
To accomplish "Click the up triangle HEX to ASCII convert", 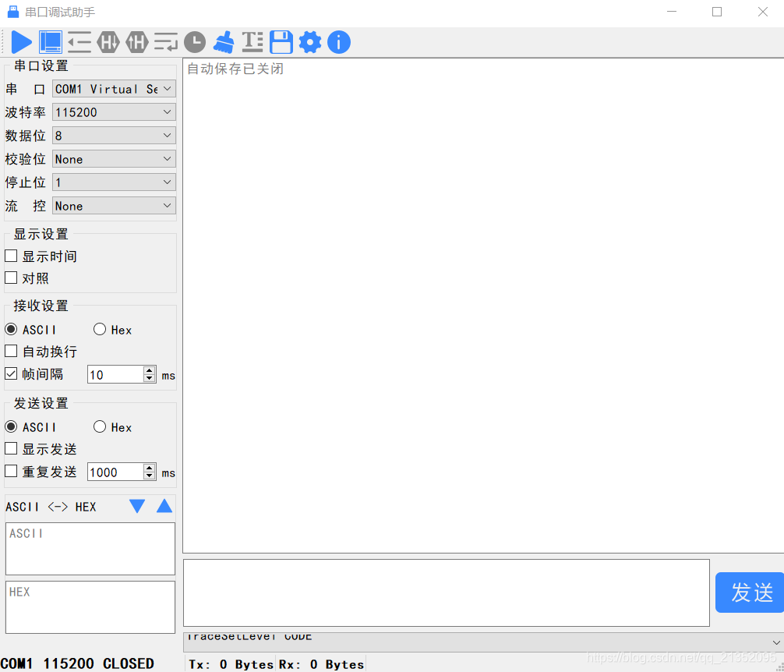I will pos(164,506).
